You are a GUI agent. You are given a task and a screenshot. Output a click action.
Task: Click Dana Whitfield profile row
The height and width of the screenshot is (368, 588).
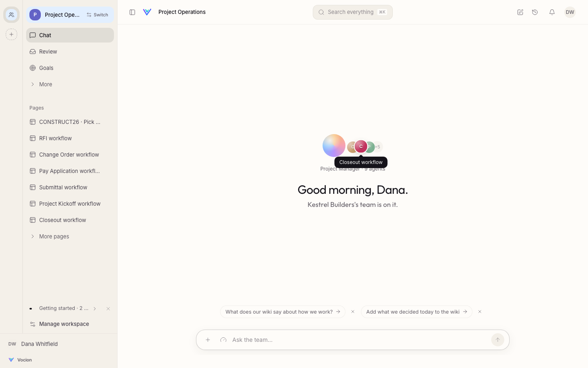58,344
